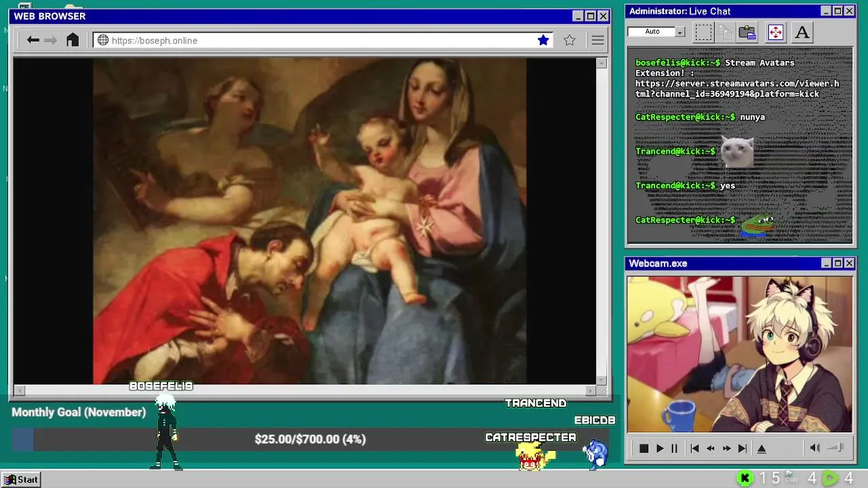Click the outlined favorites star icon
This screenshot has height=488, width=868.
(x=570, y=40)
